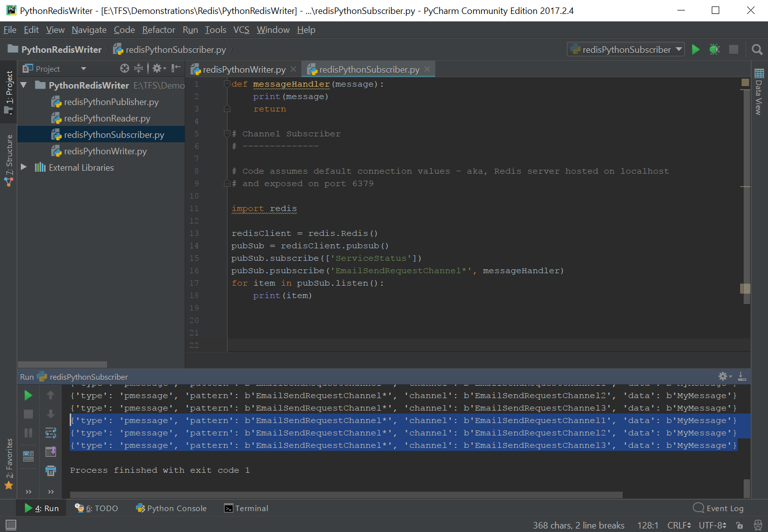Open Project view type dropdown
This screenshot has height=532, width=768.
click(84, 69)
